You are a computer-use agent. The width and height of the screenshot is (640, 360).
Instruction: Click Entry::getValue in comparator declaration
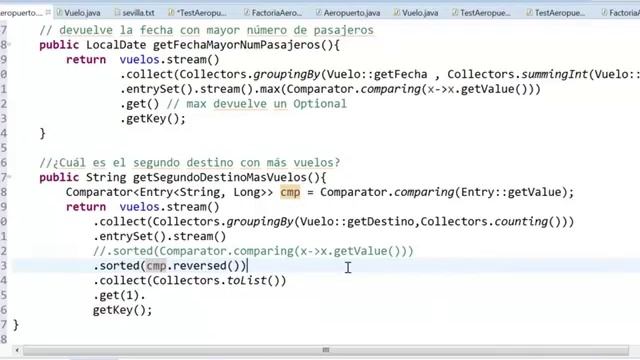(x=511, y=192)
